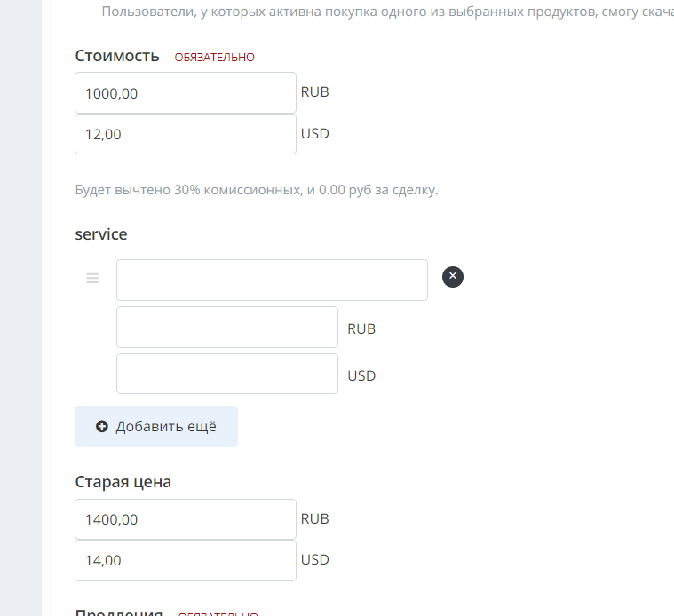Click the USD label next to 12,00
The width and height of the screenshot is (674, 616).
(315, 134)
